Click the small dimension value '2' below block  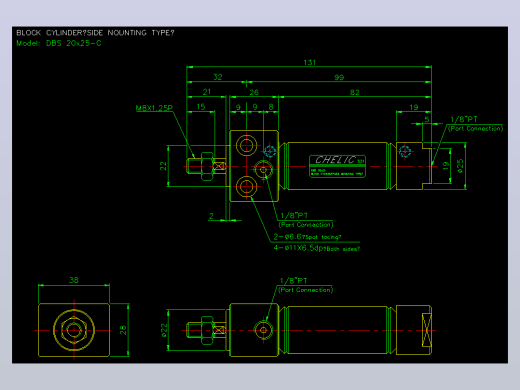(x=211, y=216)
